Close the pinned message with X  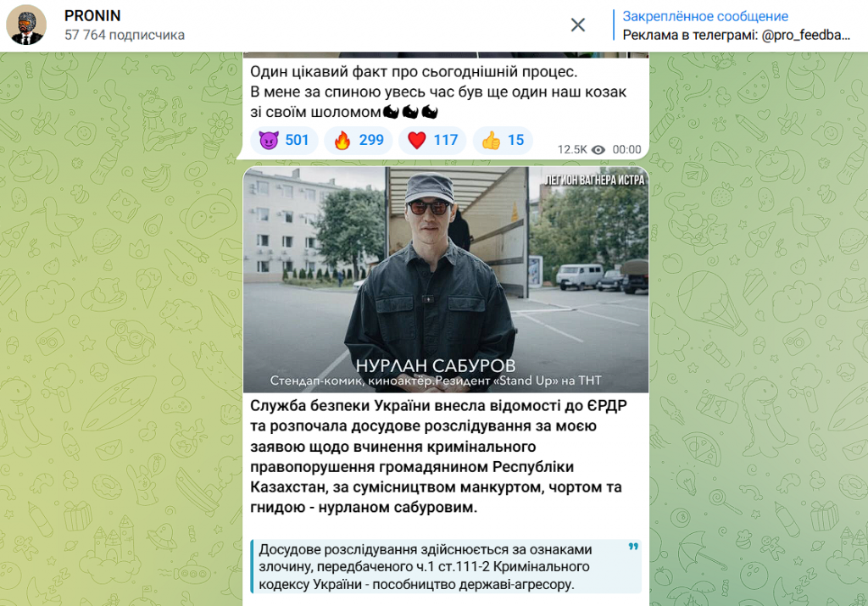click(x=578, y=25)
